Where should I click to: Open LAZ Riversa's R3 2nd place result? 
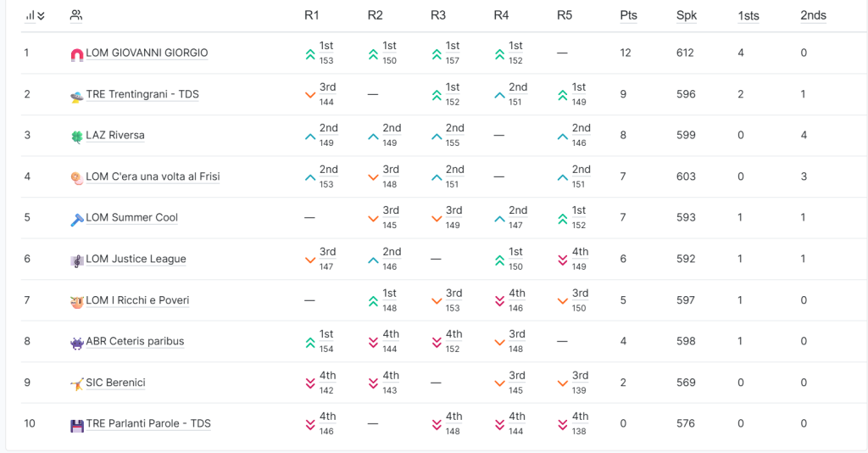454,129
